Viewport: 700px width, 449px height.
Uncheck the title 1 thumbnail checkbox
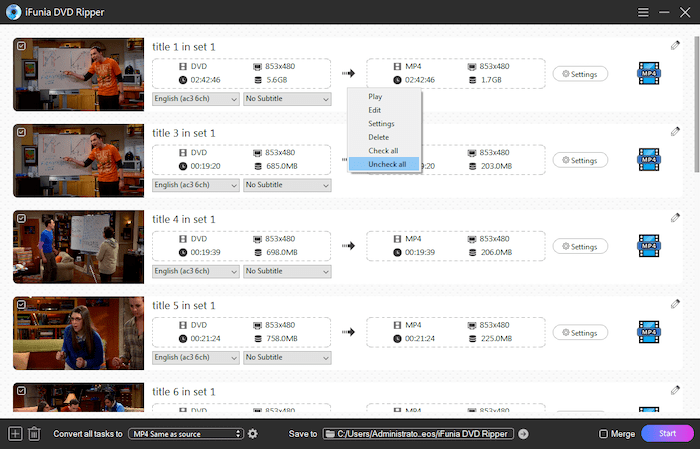click(x=20, y=45)
